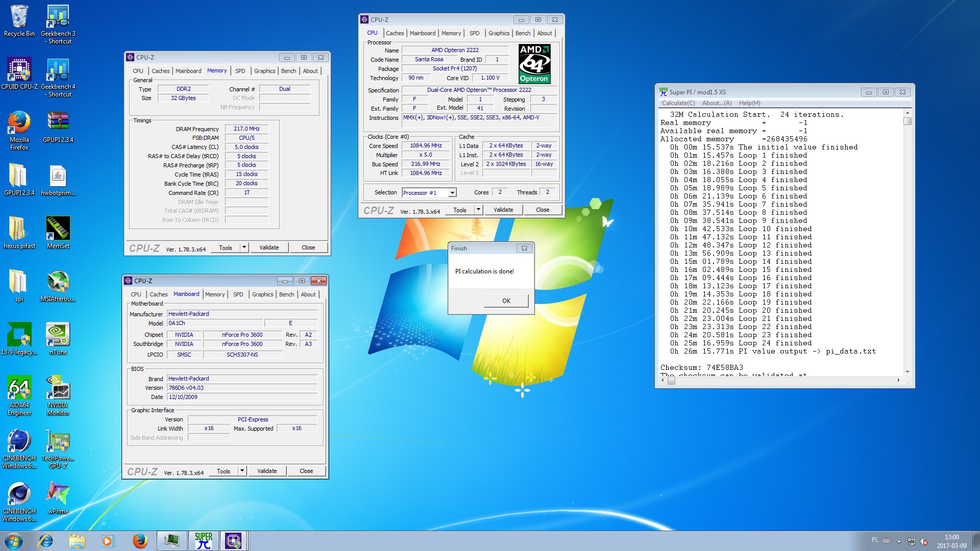Switch to SPD tab in Memory window
The height and width of the screenshot is (551, 980).
240,71
